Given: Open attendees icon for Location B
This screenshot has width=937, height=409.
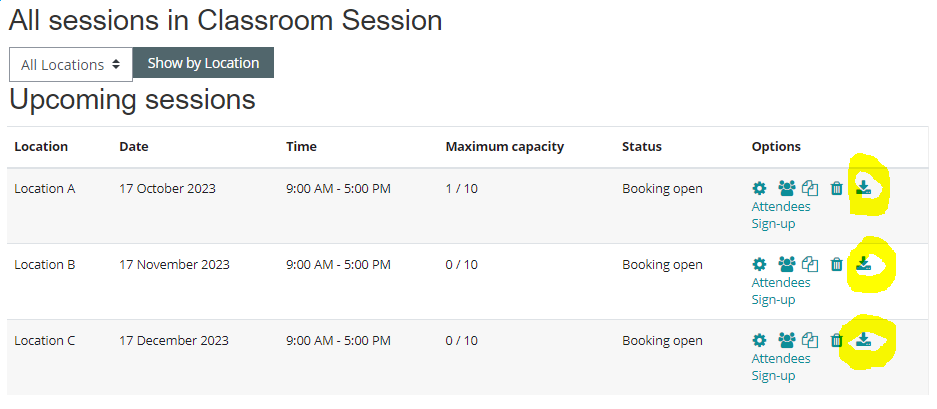Looking at the screenshot, I should pyautogui.click(x=786, y=265).
